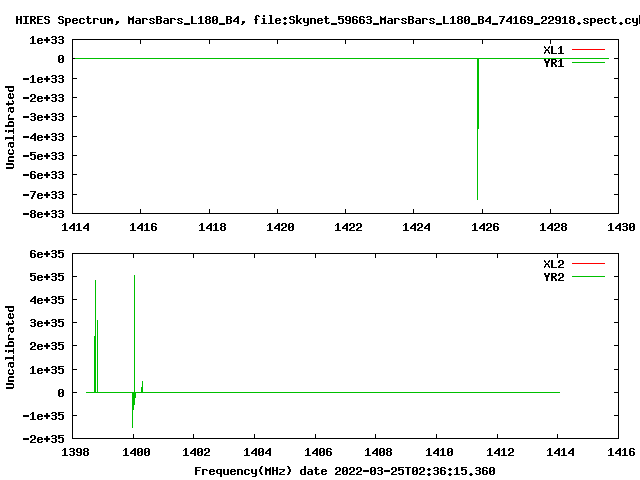640x480 pixels.
Task: Click the XL1 legend label
Action: [x=553, y=50]
